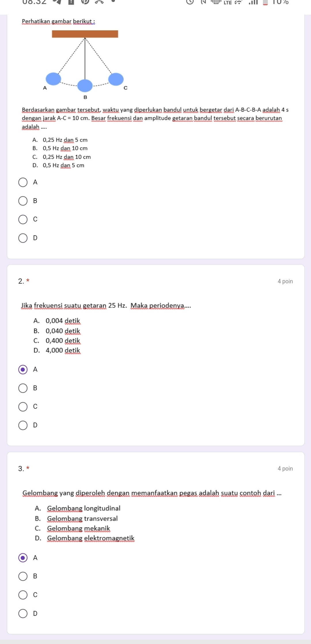Tap the signal strength icon in status bar
311x644 pixels.
(253, 2)
